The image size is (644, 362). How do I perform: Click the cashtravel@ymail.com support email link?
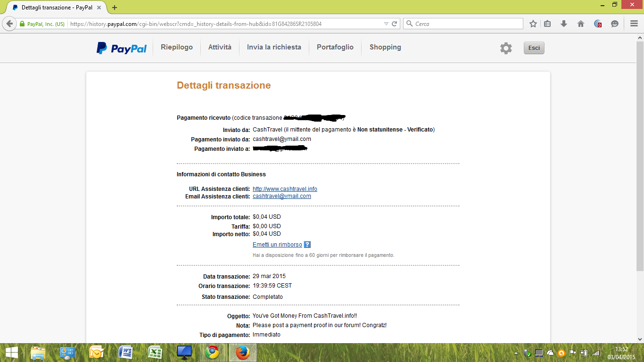click(282, 196)
